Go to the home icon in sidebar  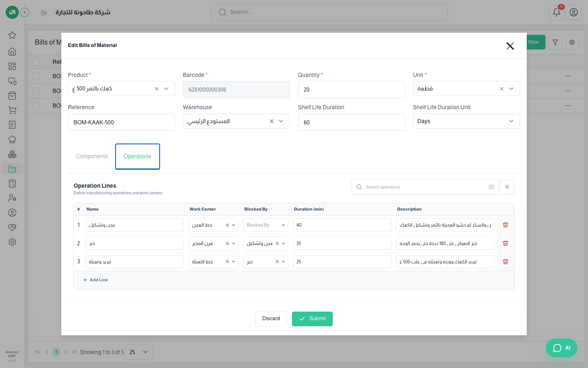click(x=12, y=52)
